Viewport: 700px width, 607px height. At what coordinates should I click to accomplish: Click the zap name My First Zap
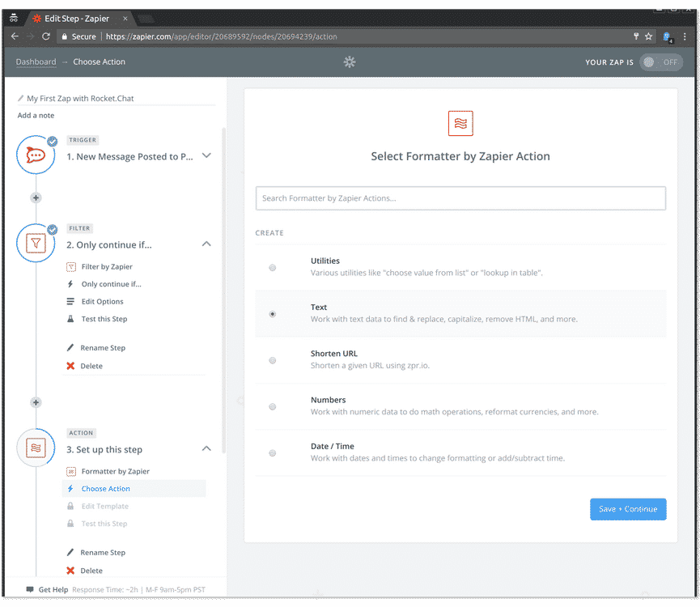(x=80, y=99)
